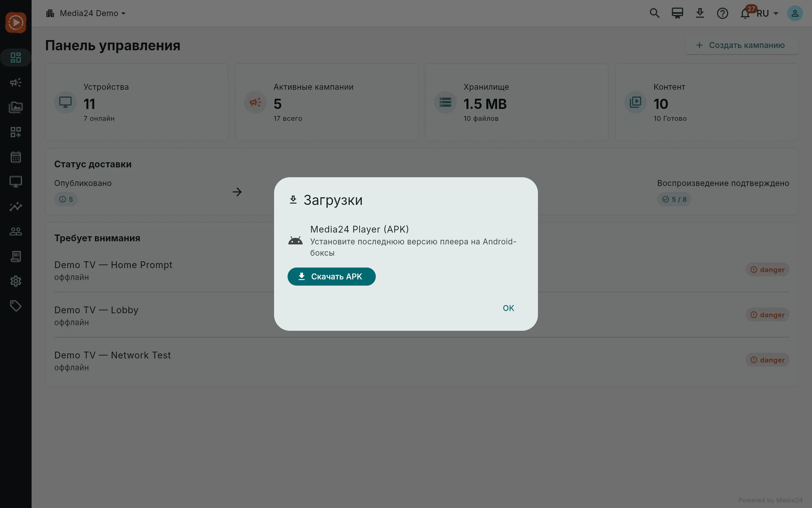Click the 10 Готово content text

pos(670,119)
